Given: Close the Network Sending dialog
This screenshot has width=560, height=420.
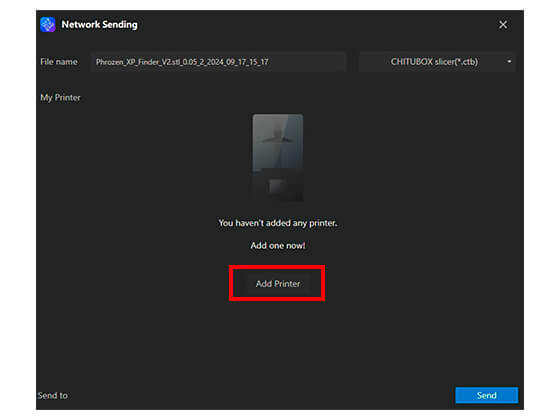Looking at the screenshot, I should point(503,25).
